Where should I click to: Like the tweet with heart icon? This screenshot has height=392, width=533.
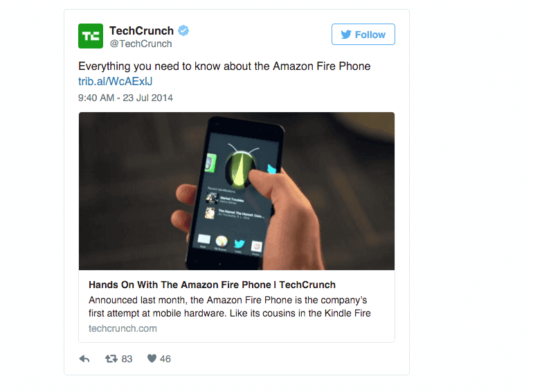(152, 358)
